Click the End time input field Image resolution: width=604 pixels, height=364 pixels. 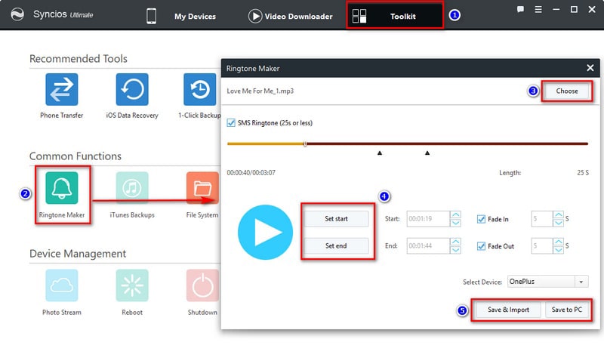coord(428,245)
